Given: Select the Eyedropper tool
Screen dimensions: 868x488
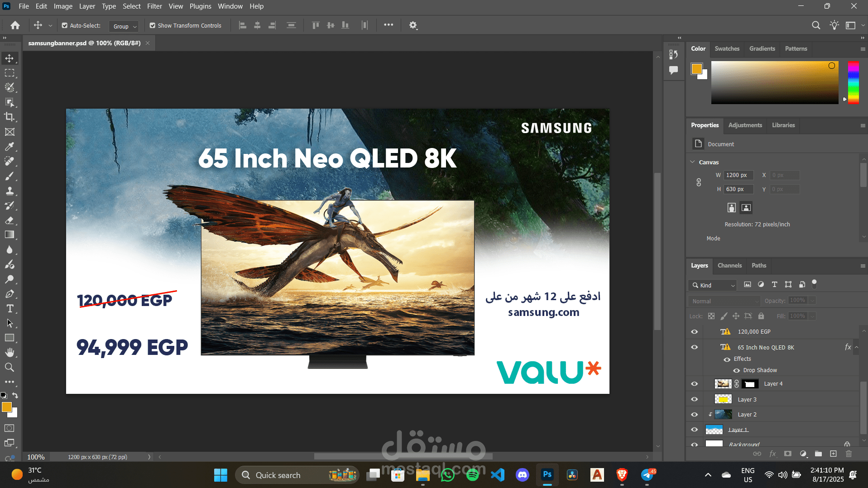Looking at the screenshot, I should tap(10, 147).
